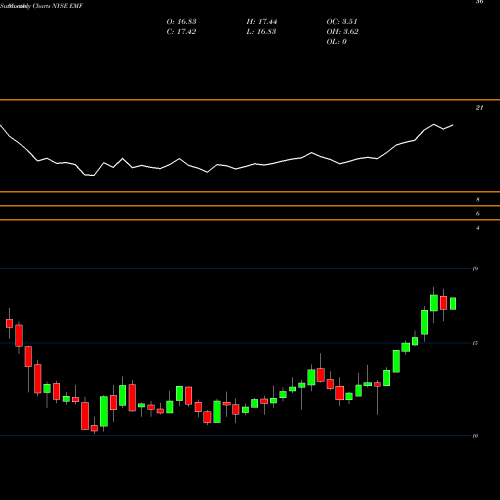Click the first red candlestick at chart start
500x500 pixels.
pos(9,323)
